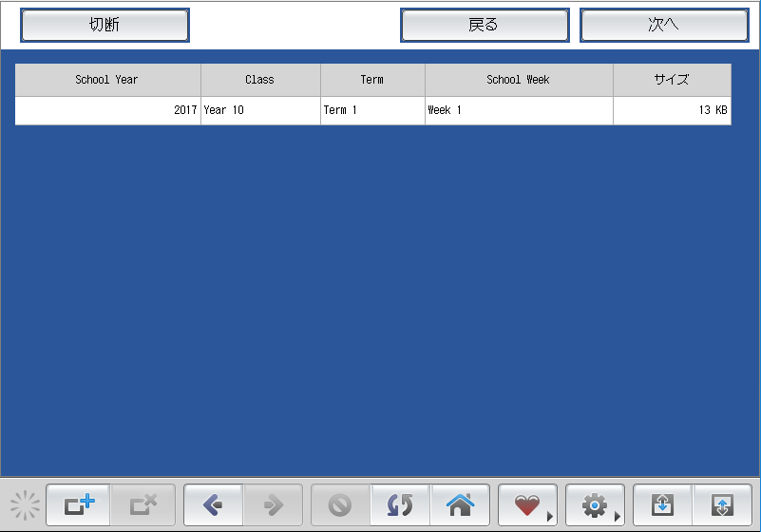Open the favorites heart menu
This screenshot has height=532, width=761.
pos(527,504)
